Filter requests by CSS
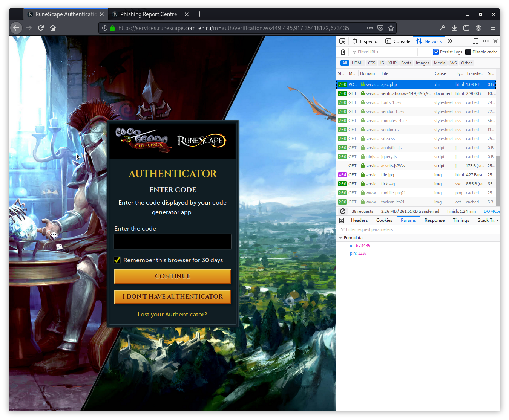Image resolution: width=509 pixels, height=420 pixels. [x=372, y=63]
